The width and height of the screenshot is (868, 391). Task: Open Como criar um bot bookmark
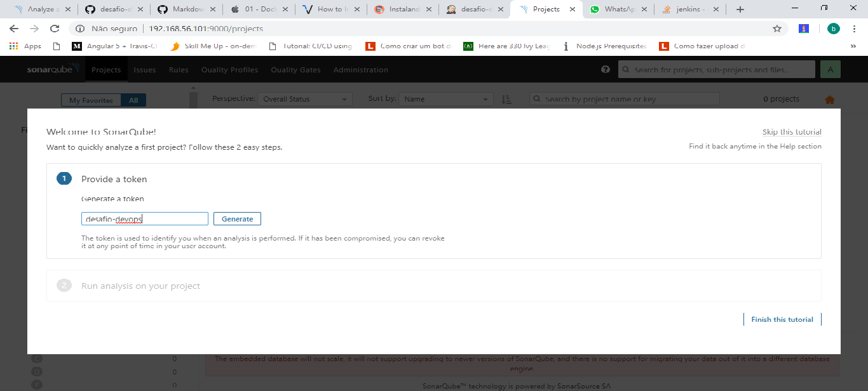[x=409, y=46]
